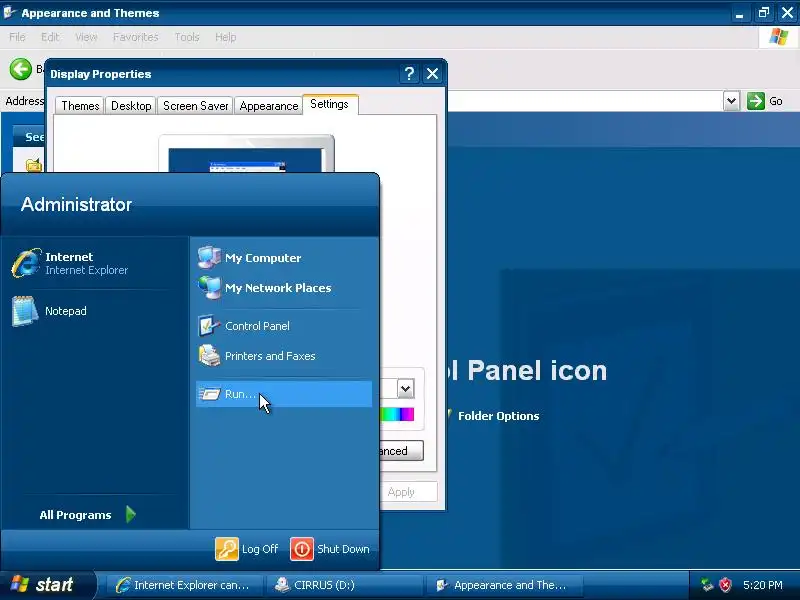Click the clock showing 5:20 PM
Screen dimensions: 800x600
click(x=763, y=585)
